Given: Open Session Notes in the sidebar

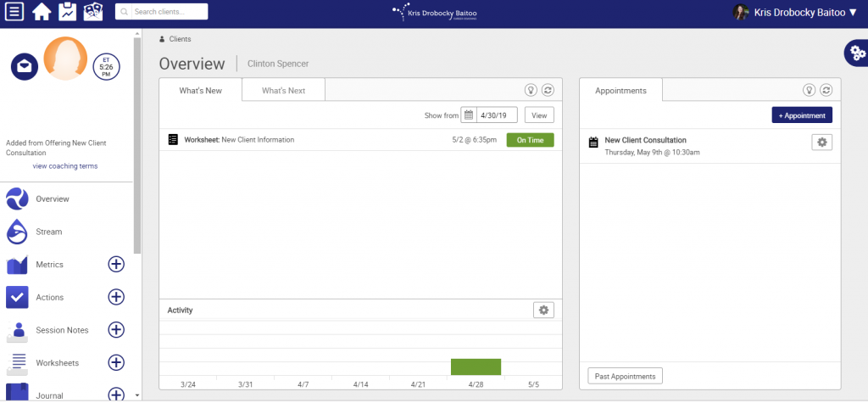Looking at the screenshot, I should (x=62, y=330).
